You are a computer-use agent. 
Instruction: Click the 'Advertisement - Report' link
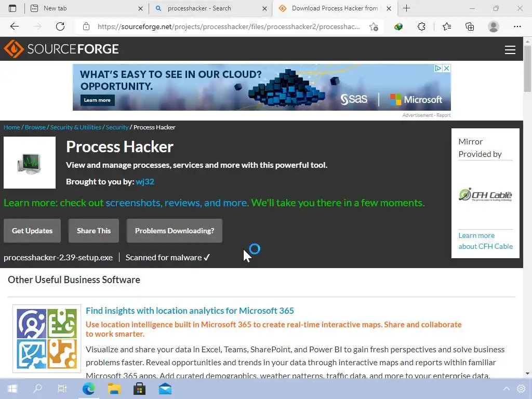click(426, 115)
